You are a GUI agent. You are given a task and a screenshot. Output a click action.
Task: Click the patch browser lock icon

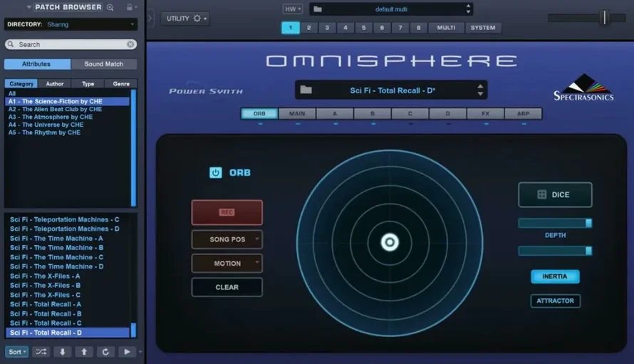tap(130, 7)
